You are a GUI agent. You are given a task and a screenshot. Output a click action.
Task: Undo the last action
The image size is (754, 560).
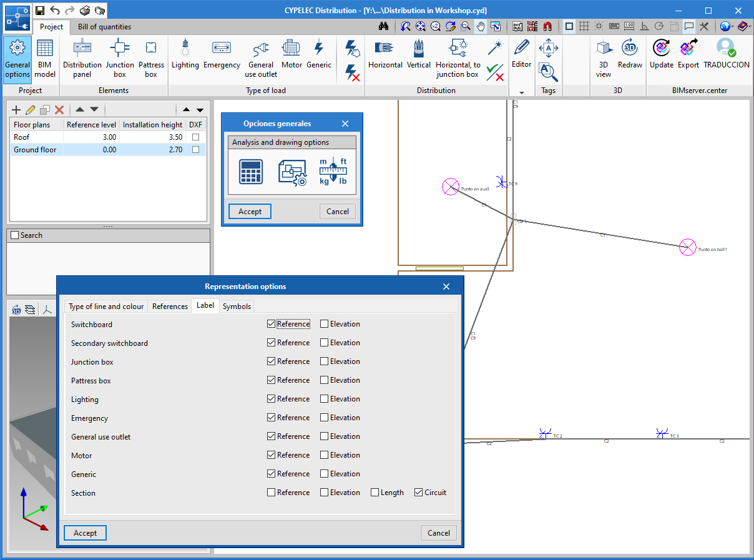pos(55,11)
